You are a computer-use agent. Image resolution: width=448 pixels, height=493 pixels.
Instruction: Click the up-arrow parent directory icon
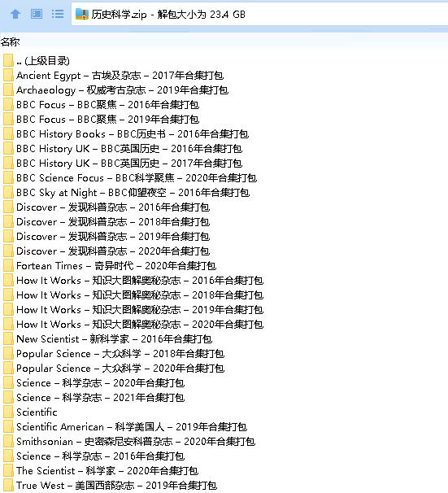click(x=15, y=14)
